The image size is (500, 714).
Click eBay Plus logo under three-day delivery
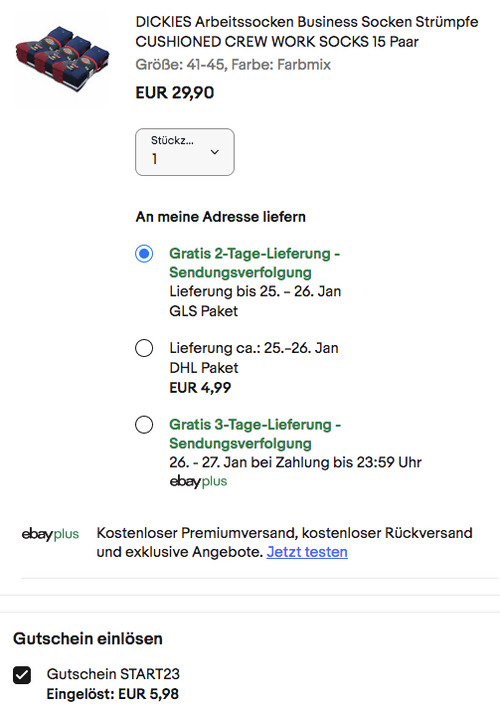(x=198, y=481)
